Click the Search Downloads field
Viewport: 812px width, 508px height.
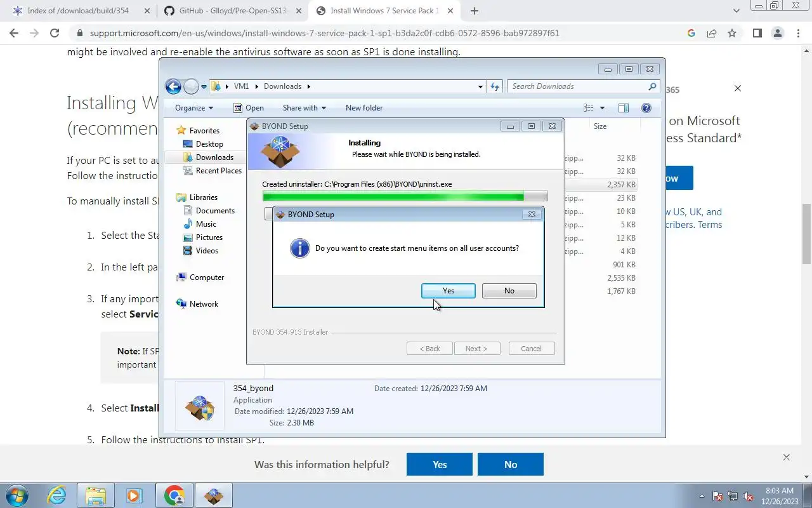[x=583, y=86]
